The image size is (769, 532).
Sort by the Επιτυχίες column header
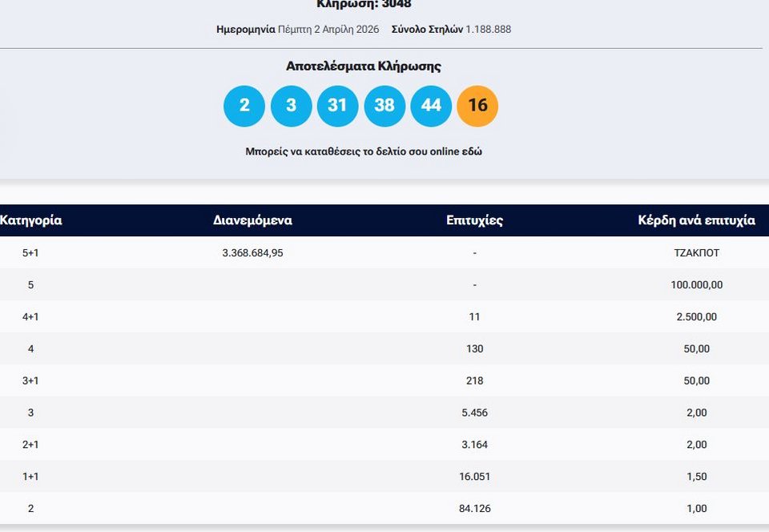click(x=474, y=220)
